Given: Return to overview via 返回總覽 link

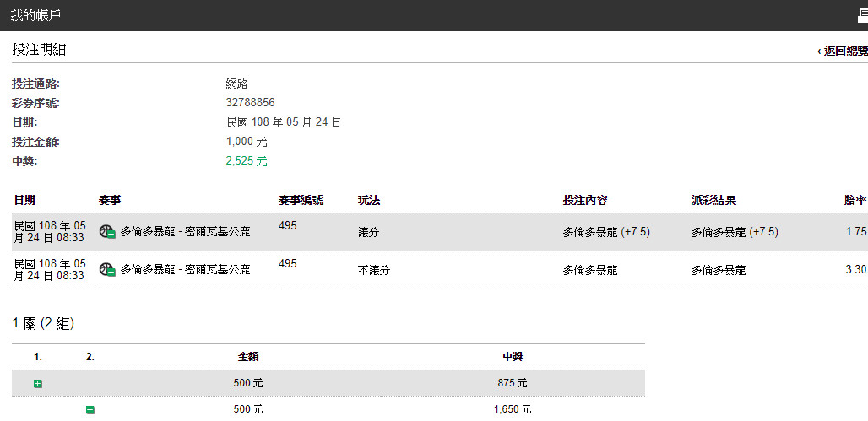Looking at the screenshot, I should coord(843,51).
